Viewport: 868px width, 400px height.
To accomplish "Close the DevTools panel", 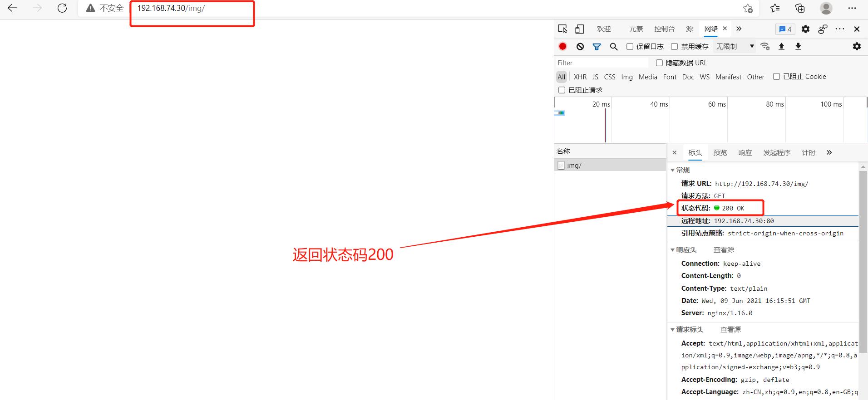I will pyautogui.click(x=857, y=29).
